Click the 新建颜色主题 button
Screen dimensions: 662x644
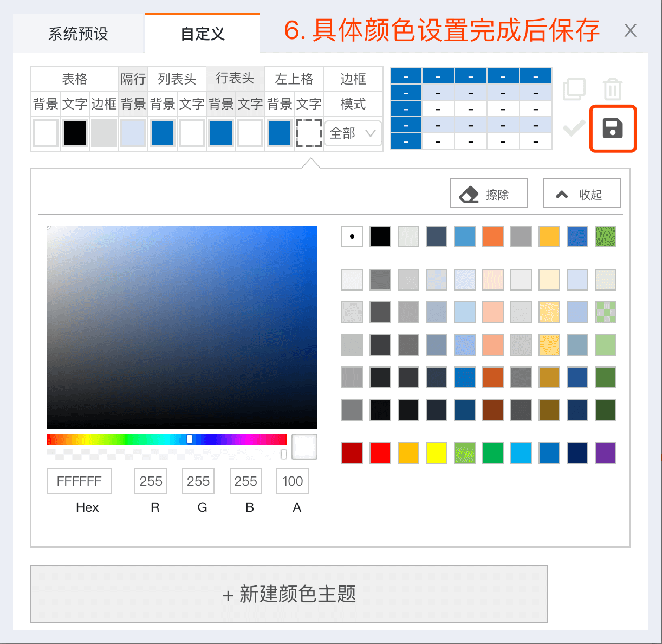(x=289, y=594)
